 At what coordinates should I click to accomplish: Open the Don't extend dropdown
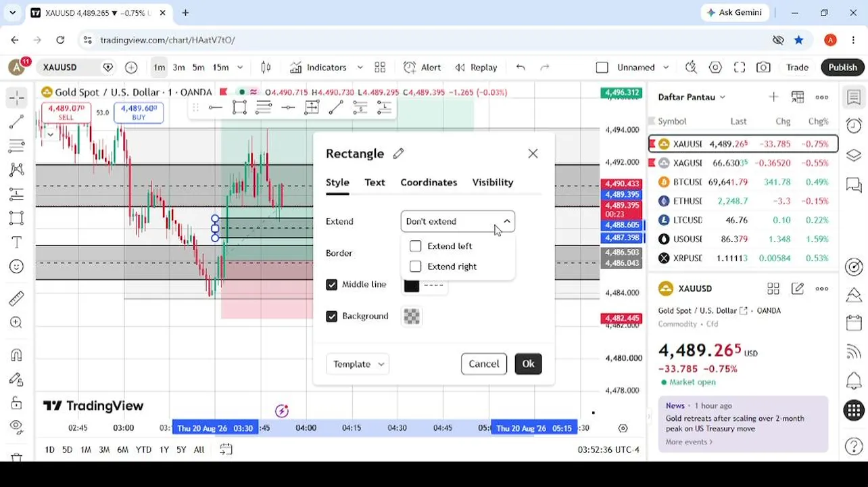click(458, 221)
